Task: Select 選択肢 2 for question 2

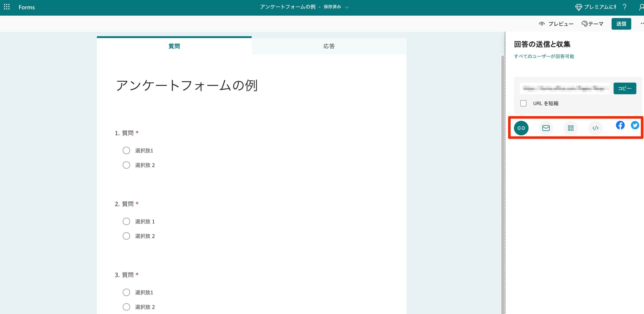Action: pyautogui.click(x=126, y=236)
